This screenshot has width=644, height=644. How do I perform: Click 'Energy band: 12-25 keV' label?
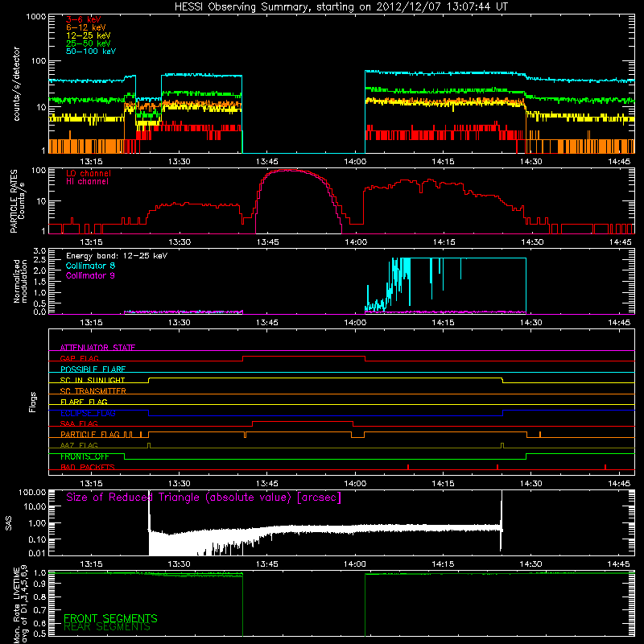pos(117,256)
